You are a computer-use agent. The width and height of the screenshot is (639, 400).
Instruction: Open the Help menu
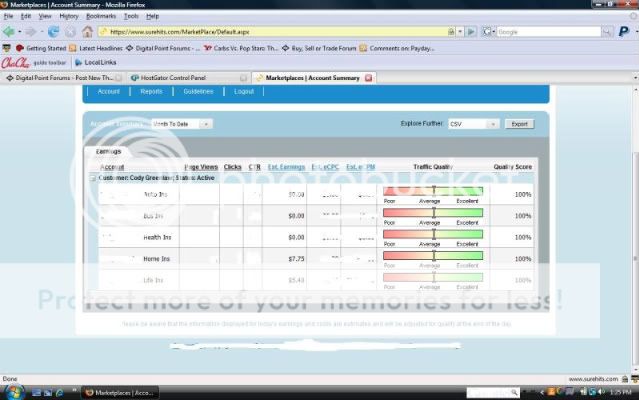(152, 16)
